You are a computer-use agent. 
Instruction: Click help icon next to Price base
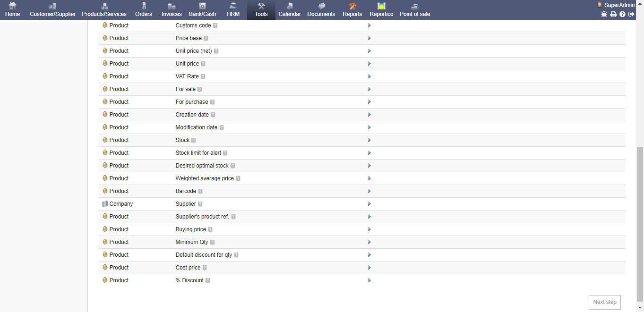[206, 38]
